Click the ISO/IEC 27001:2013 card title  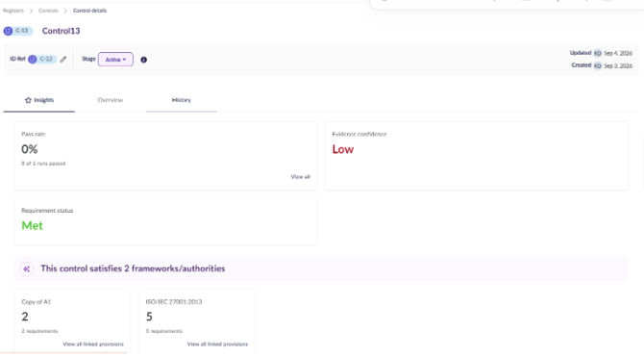pos(174,302)
